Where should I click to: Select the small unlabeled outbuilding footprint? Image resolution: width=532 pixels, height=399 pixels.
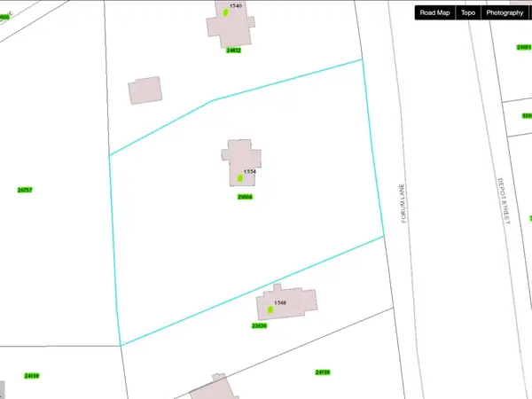point(145,90)
